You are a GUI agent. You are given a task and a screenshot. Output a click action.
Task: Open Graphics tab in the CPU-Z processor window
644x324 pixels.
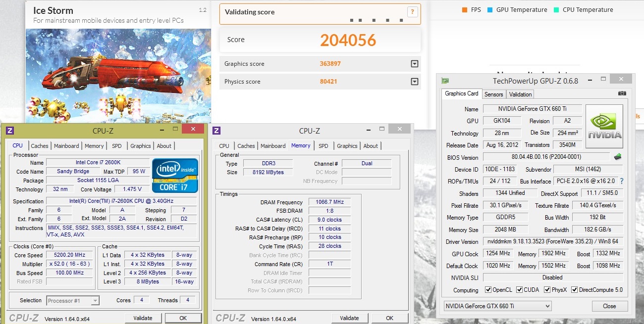[141, 146]
